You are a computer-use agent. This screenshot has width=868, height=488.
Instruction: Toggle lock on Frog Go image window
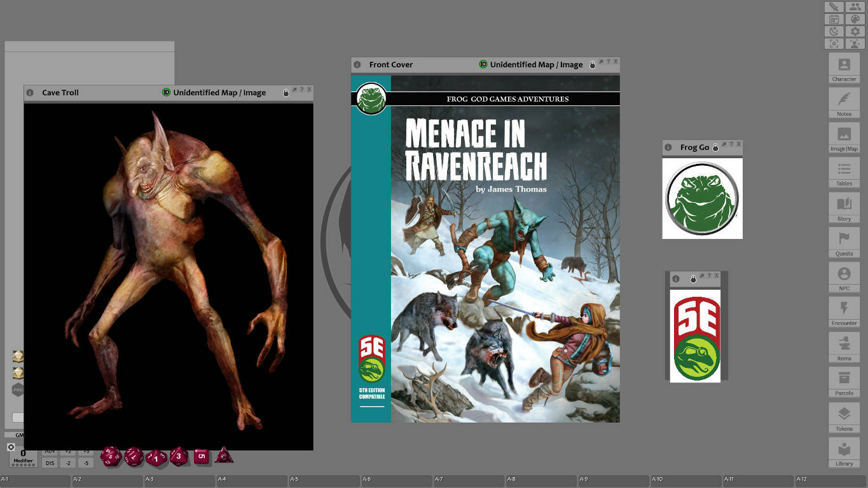(715, 147)
